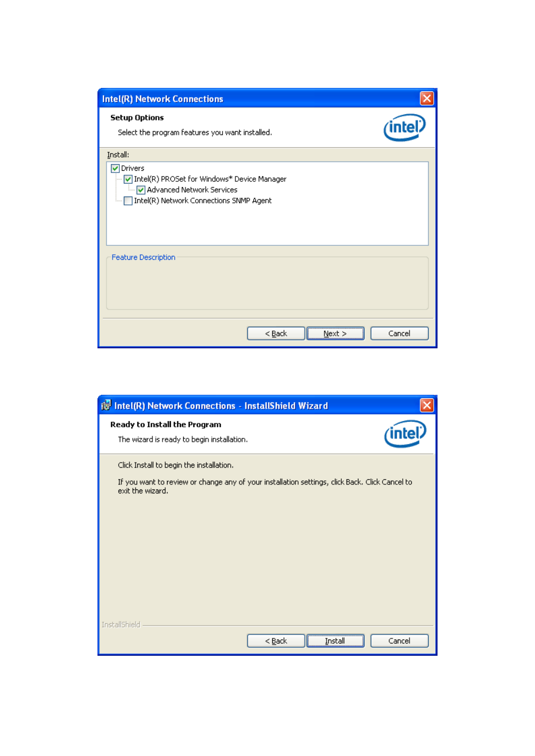Viewport: 535px width, 756px height.
Task: Click Next in the Setup Options dialog
Action: 335,334
